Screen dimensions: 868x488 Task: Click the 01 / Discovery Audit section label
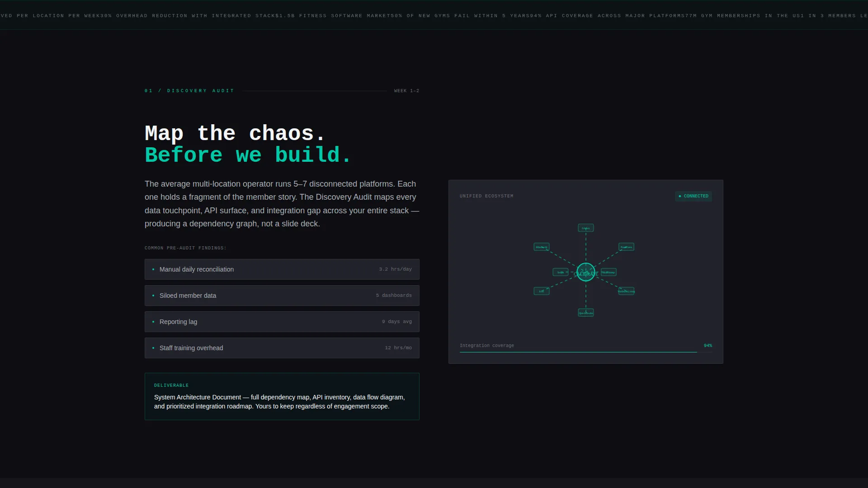click(189, 91)
